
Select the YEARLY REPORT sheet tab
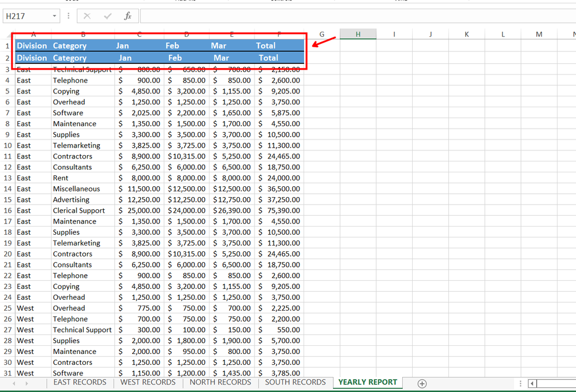pyautogui.click(x=368, y=382)
